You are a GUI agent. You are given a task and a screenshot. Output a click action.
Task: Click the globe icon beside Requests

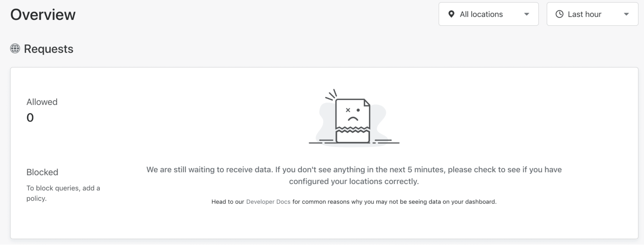(15, 49)
